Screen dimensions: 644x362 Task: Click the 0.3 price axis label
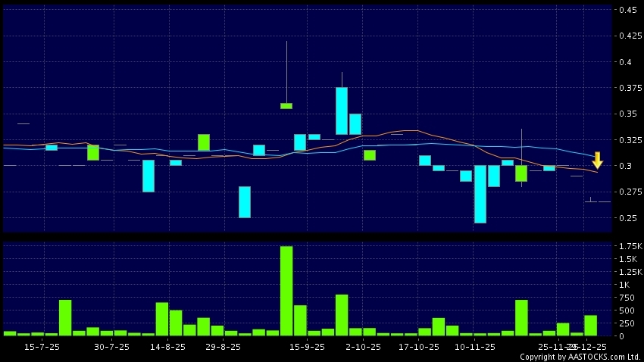click(x=626, y=166)
